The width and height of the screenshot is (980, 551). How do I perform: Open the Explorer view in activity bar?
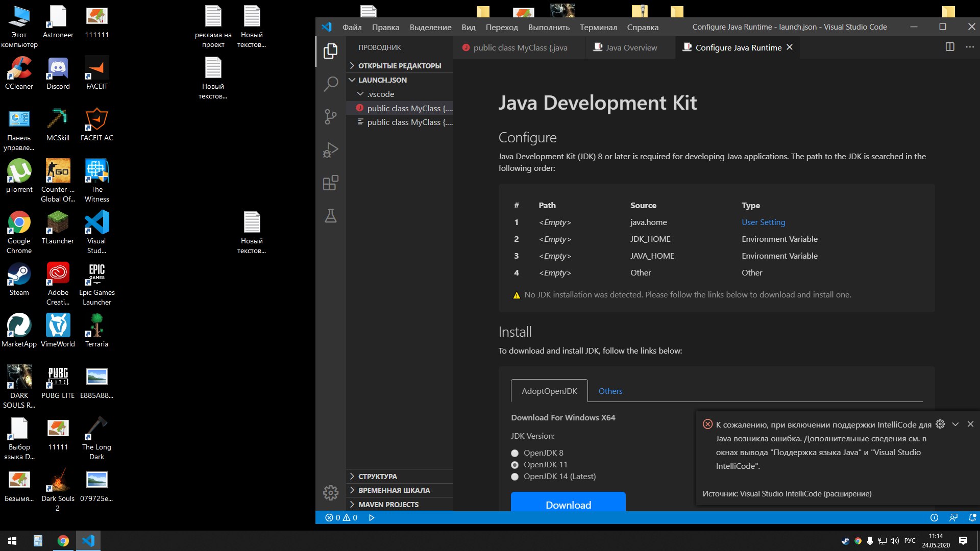[x=331, y=51]
